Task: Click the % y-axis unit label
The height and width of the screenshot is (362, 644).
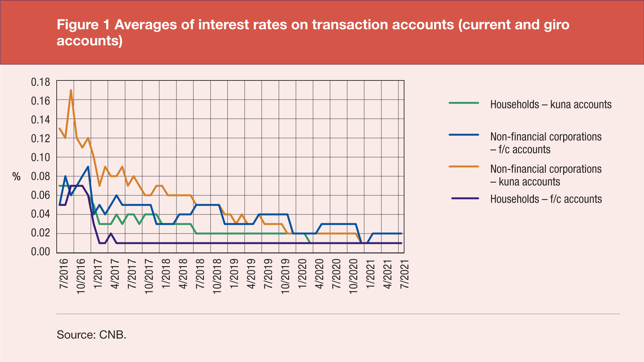Action: click(x=16, y=177)
